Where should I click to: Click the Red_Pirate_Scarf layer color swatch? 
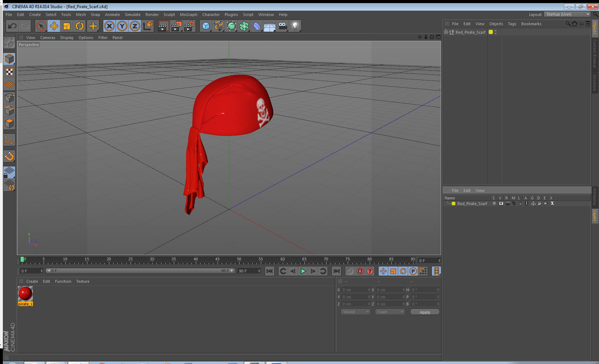tap(454, 204)
